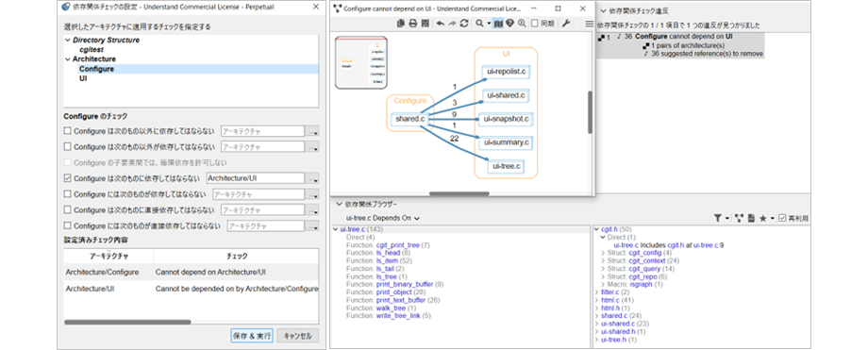Click the graph vertical scrollbar
Image resolution: width=868 pixels, height=350 pixels.
(x=590, y=112)
